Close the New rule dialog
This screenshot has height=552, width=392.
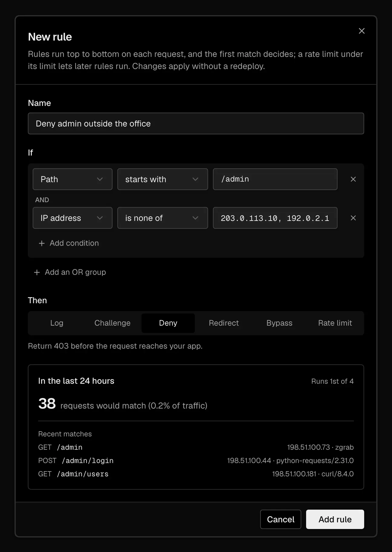[x=361, y=31]
